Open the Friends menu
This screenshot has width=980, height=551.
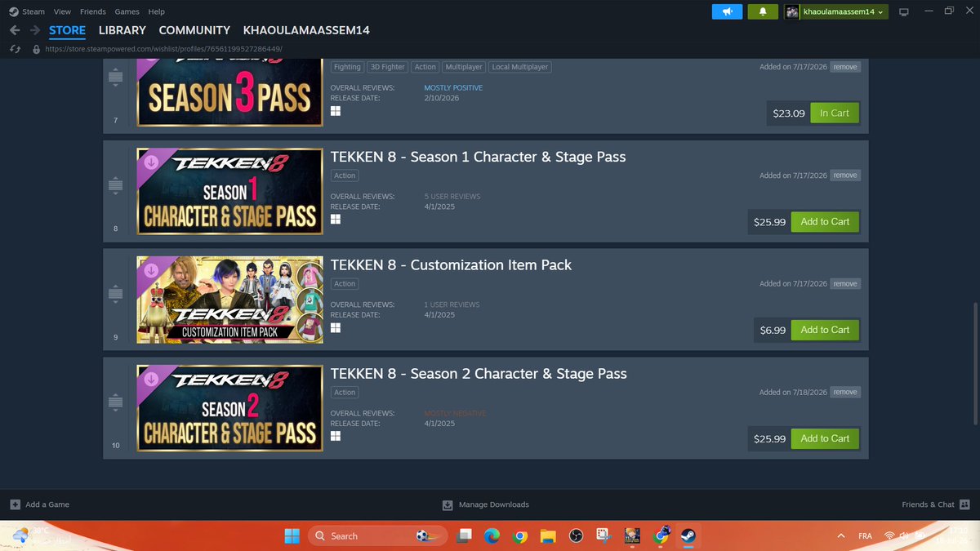(93, 11)
